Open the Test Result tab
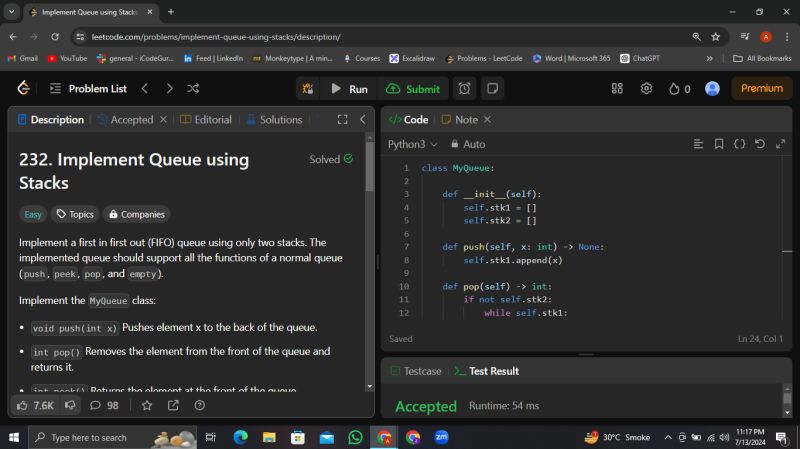The width and height of the screenshot is (800, 449). (487, 371)
